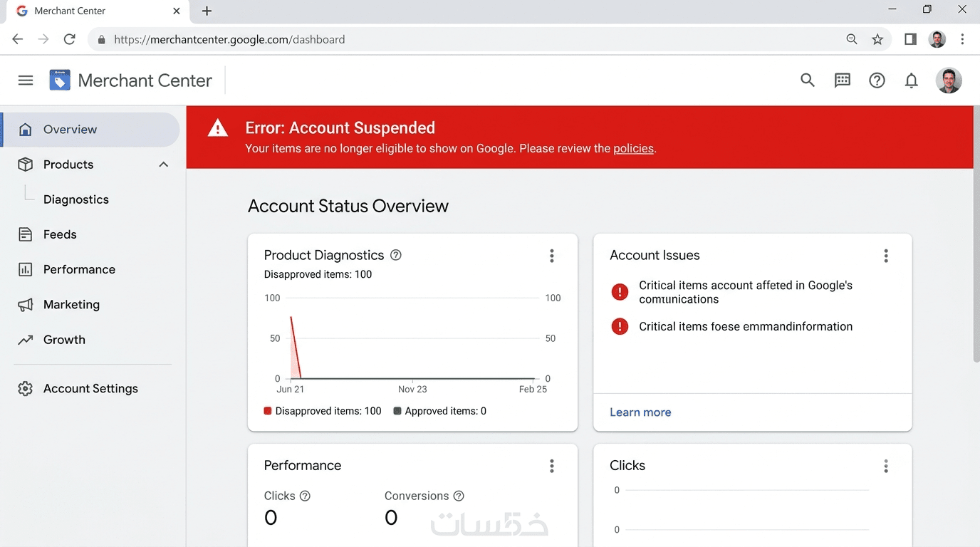Screen dimensions: 980x547
Task: Click the 'Critical items foese emmandinformation' issue
Action: click(746, 326)
